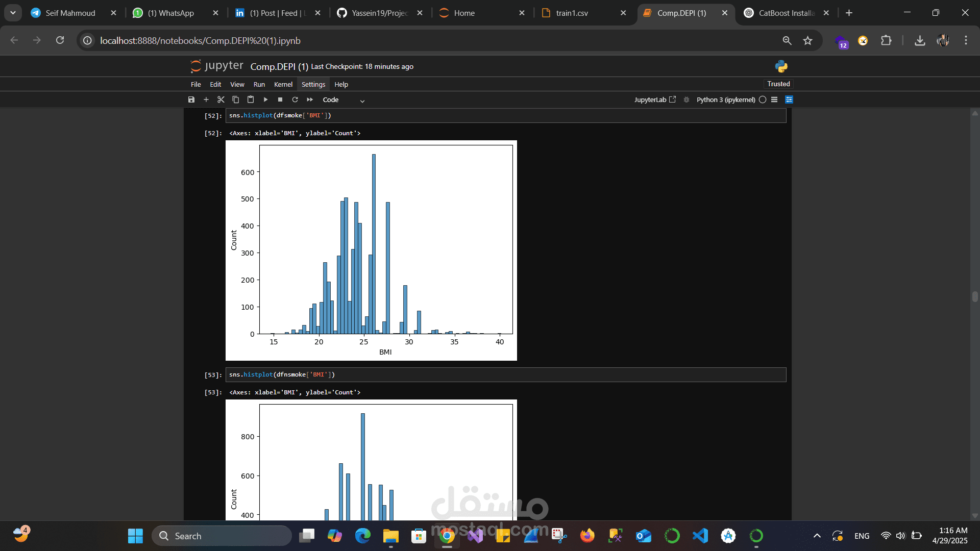Switch to the train1.csv browser tab

pos(572,13)
